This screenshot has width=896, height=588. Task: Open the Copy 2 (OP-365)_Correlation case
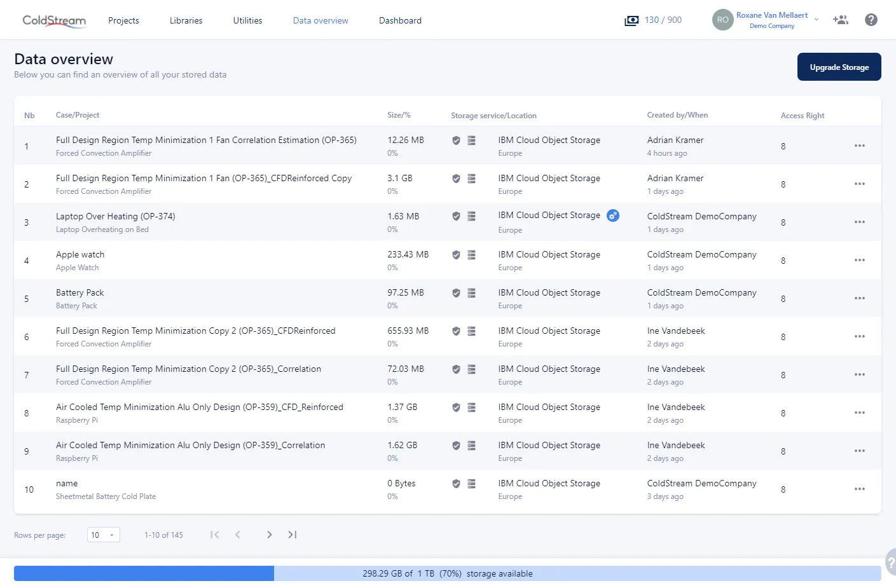tap(188, 369)
